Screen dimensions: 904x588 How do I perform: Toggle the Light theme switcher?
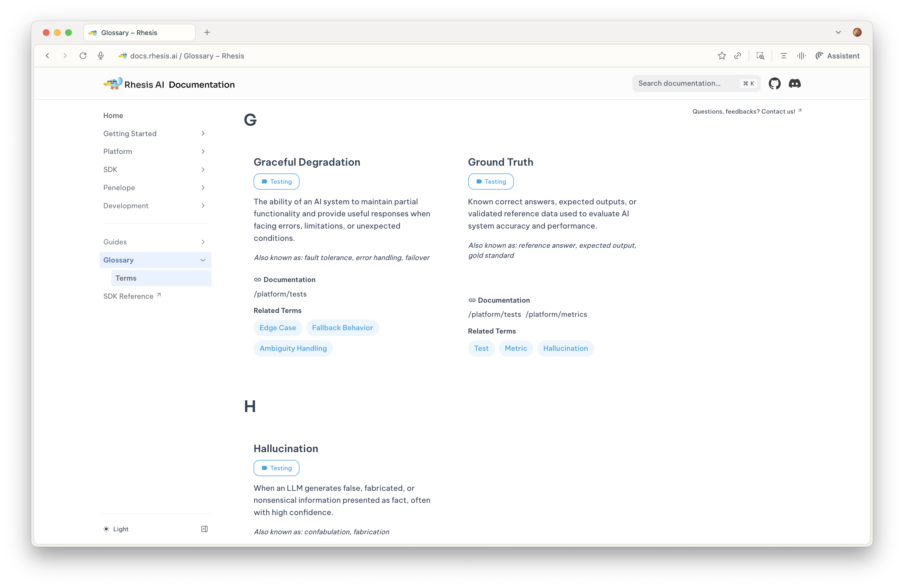coord(116,529)
